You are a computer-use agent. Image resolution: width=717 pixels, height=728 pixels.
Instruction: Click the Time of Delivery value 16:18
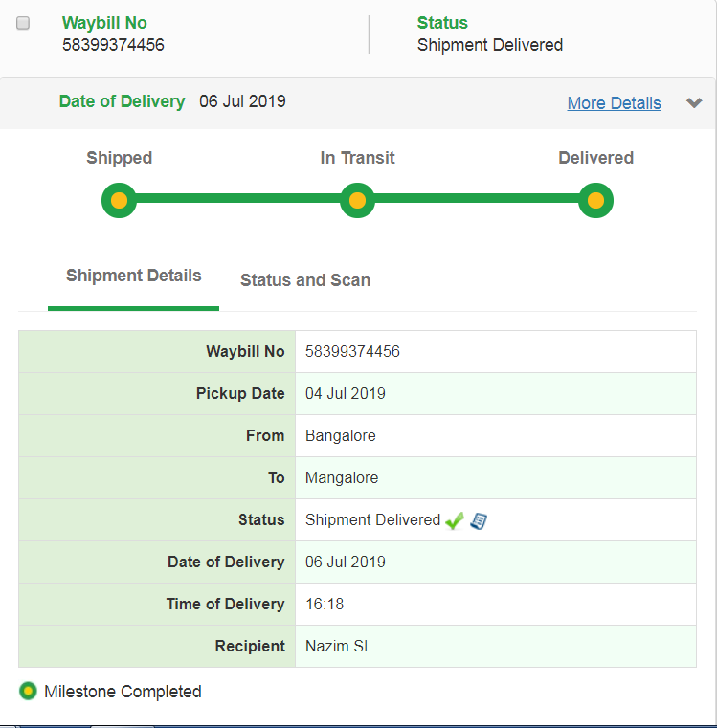point(324,605)
